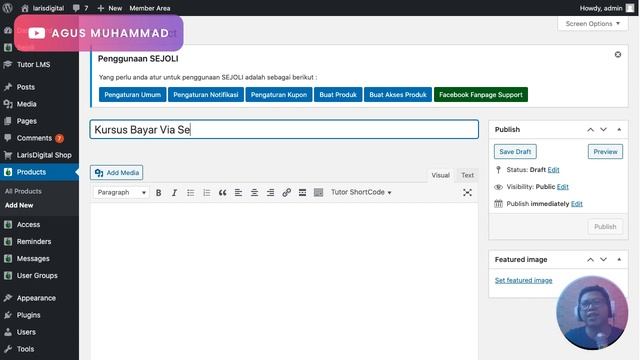Edit the Draft status

click(553, 170)
